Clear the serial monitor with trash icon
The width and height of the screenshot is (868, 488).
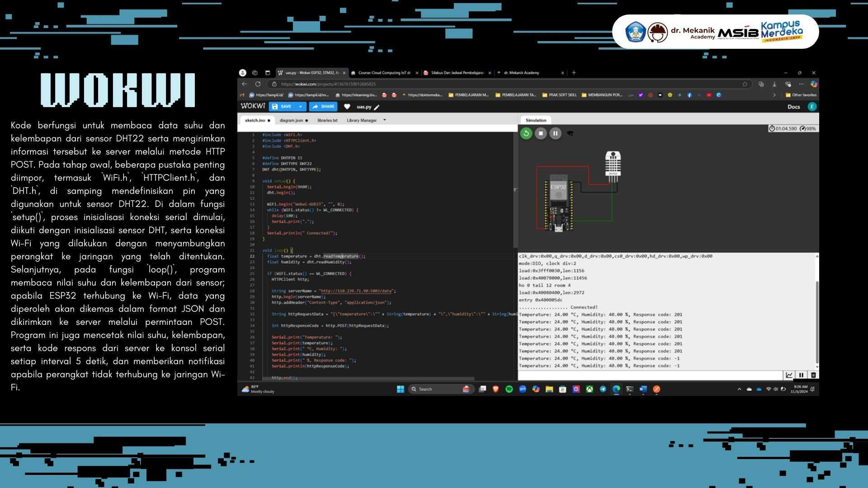pos(813,375)
